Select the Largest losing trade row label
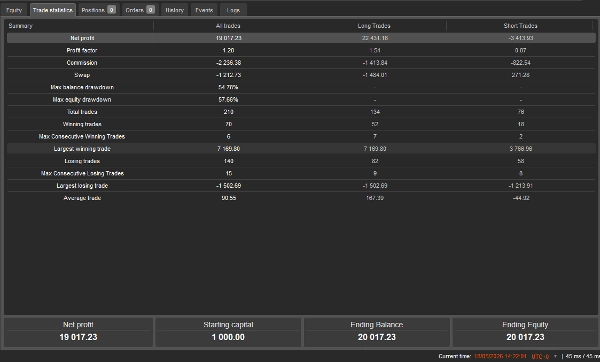The height and width of the screenshot is (362, 600). pos(82,186)
